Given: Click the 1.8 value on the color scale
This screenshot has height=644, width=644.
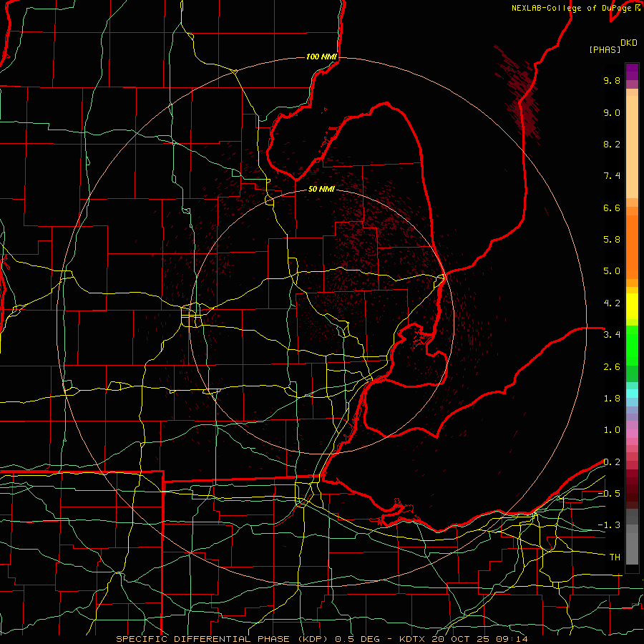Looking at the screenshot, I should click(x=612, y=399).
